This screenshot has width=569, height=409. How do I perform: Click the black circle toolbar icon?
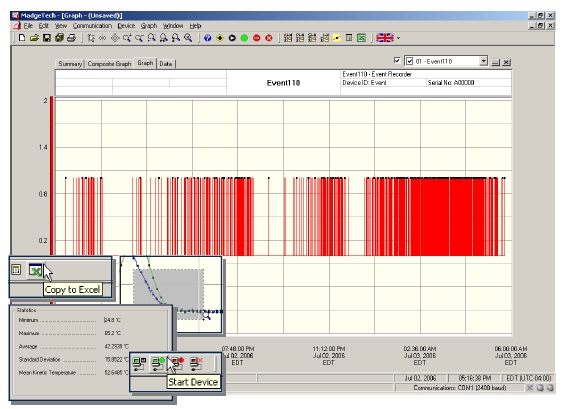(232, 38)
